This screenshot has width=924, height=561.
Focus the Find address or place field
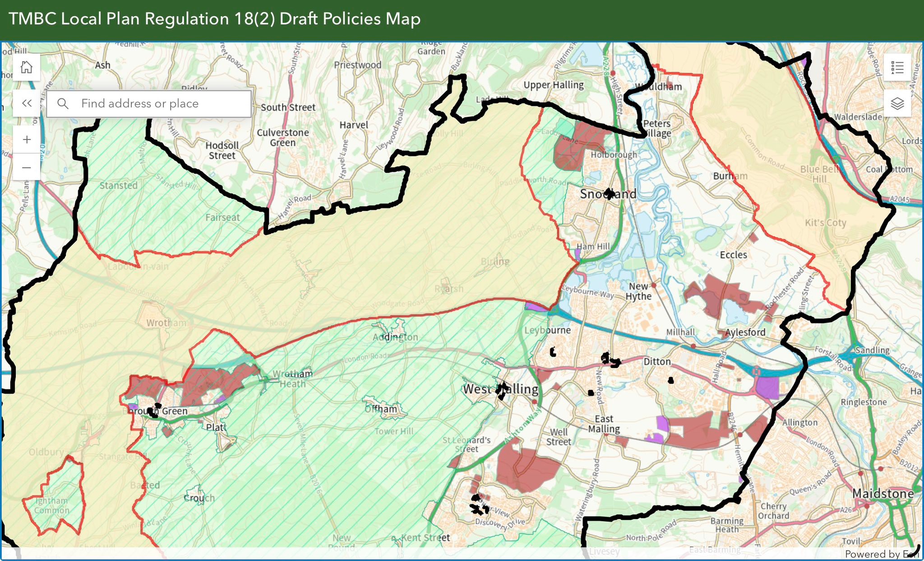pyautogui.click(x=149, y=104)
